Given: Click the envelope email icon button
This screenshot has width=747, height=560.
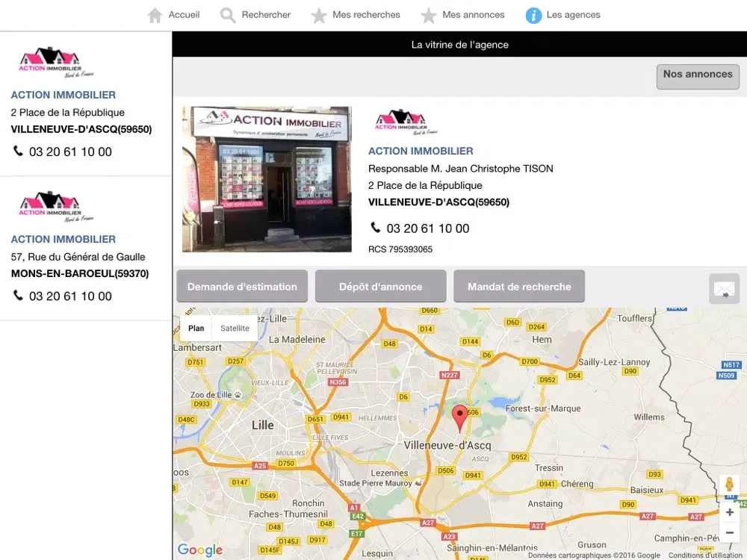Looking at the screenshot, I should 724,288.
